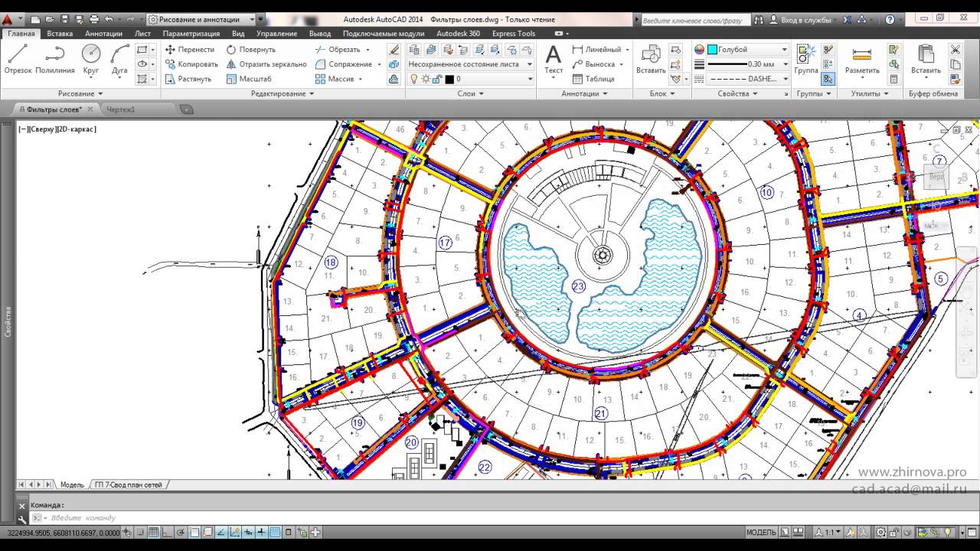Toggle grid display in status bar
Screen dimensions: 980x551
pos(153,532)
